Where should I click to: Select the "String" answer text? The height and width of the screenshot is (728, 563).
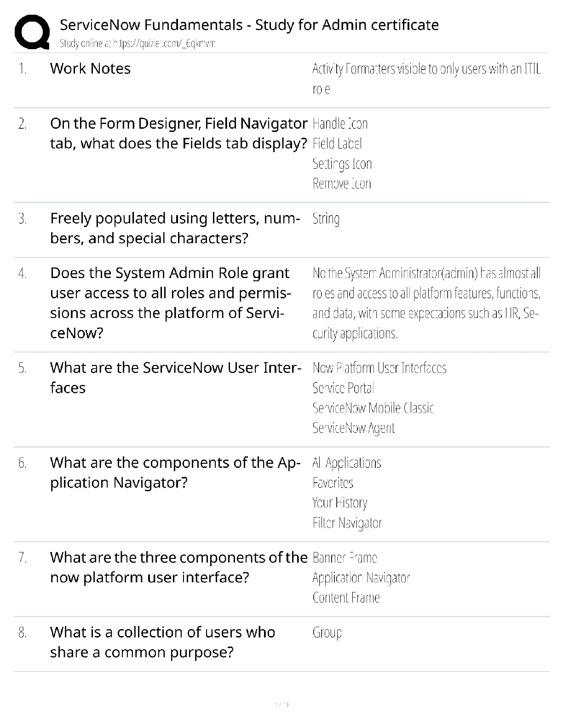[x=326, y=218]
